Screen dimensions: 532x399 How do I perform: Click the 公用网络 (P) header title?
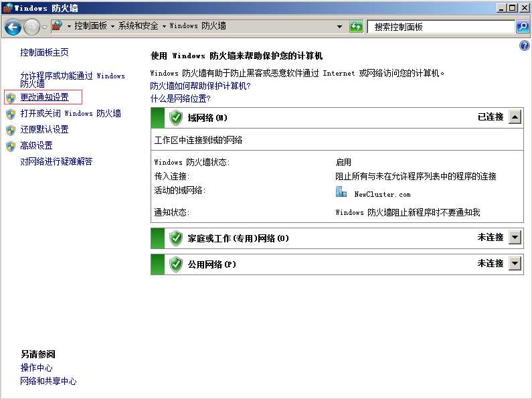point(211,264)
